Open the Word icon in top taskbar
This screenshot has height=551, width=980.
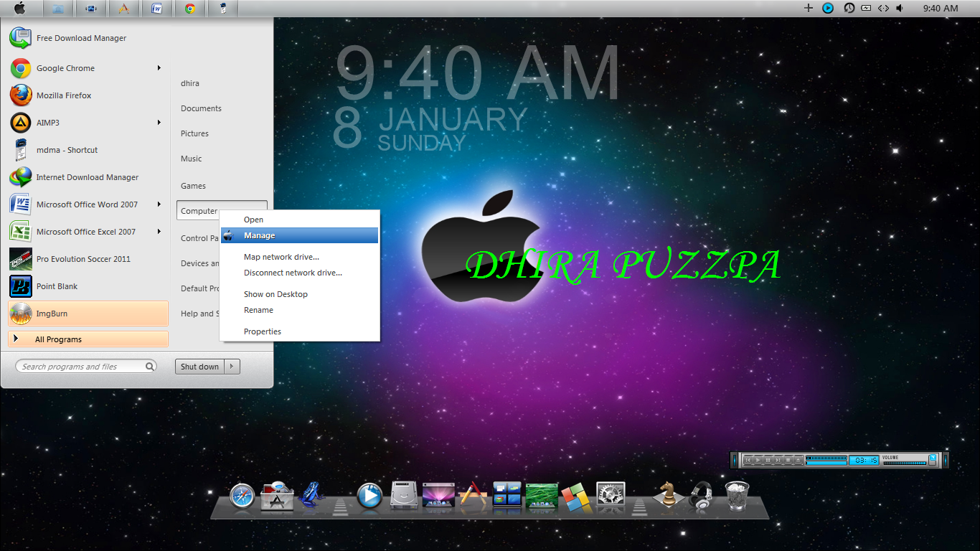tap(156, 9)
